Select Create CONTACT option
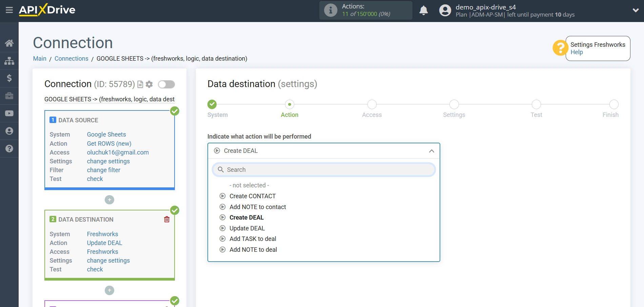Screen dimensions: 644x307 pyautogui.click(x=253, y=196)
